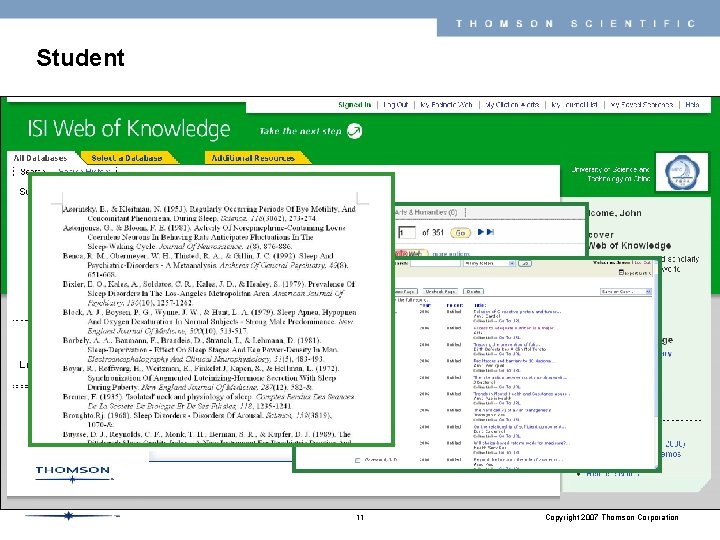
Task: Click the Unmark Page button
Action: coord(440,292)
